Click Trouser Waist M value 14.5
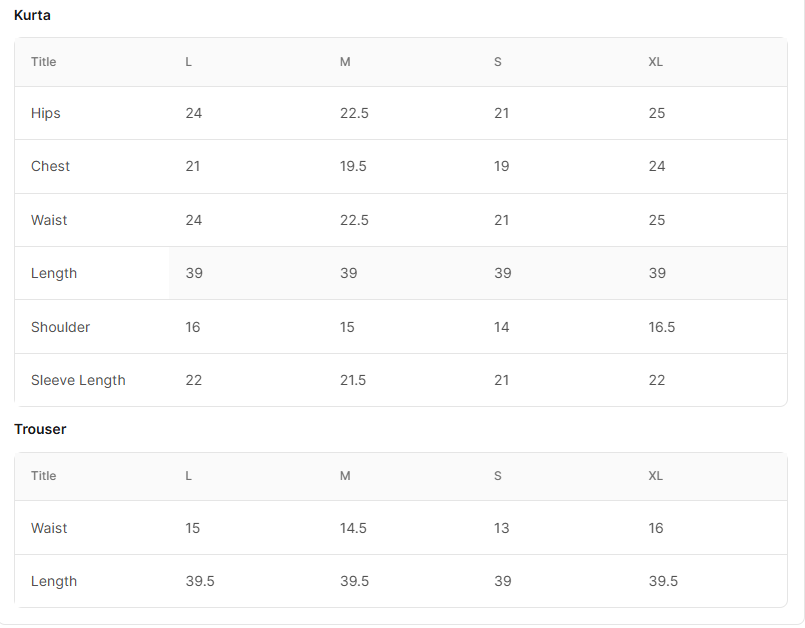The width and height of the screenshot is (805, 628). pos(353,528)
